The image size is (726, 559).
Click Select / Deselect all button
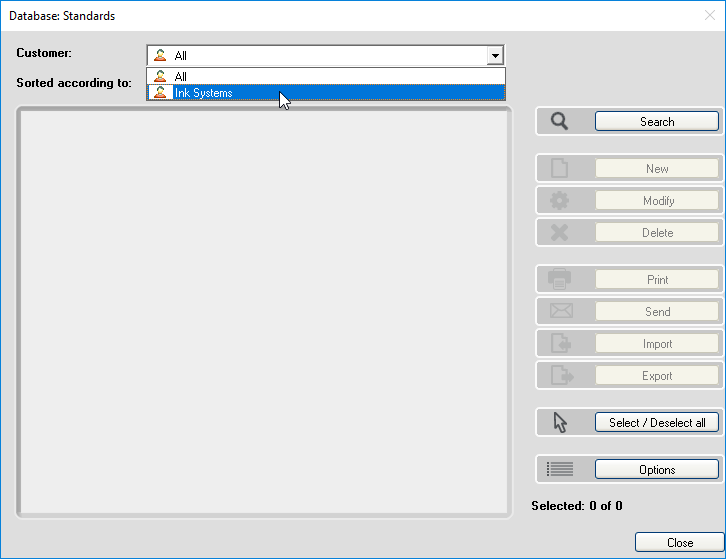coord(657,422)
